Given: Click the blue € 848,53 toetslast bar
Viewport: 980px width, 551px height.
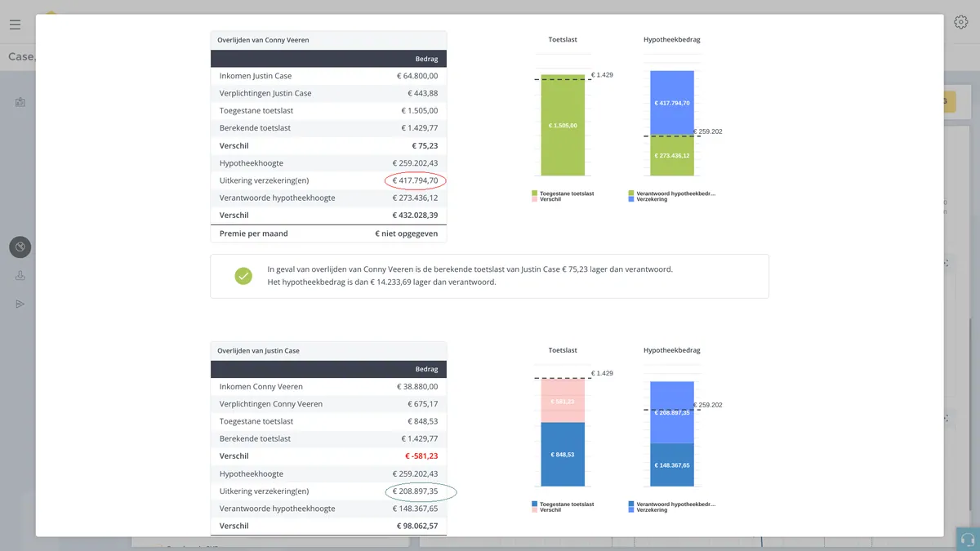Looking at the screenshot, I should (563, 455).
